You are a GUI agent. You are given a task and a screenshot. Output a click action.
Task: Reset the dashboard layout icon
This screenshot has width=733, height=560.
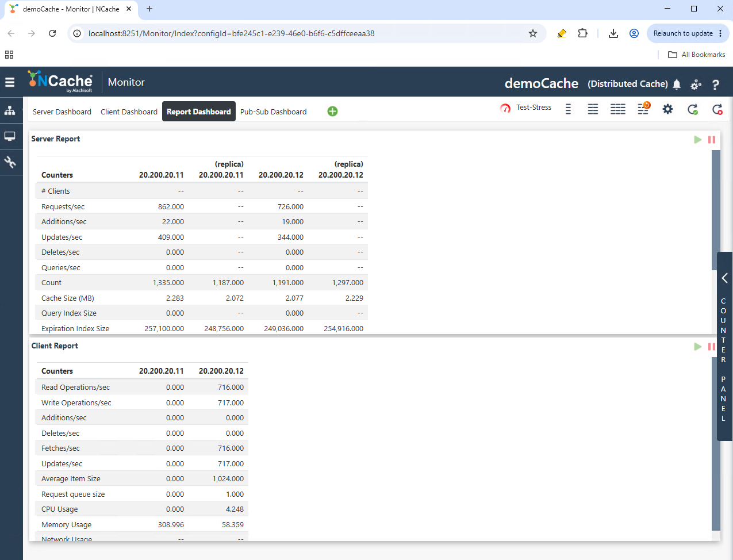point(644,108)
